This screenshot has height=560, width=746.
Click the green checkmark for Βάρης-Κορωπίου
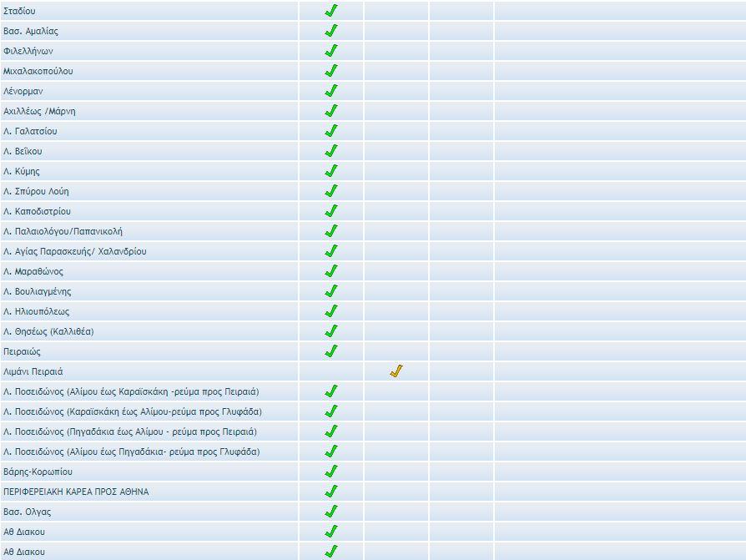tap(330, 472)
